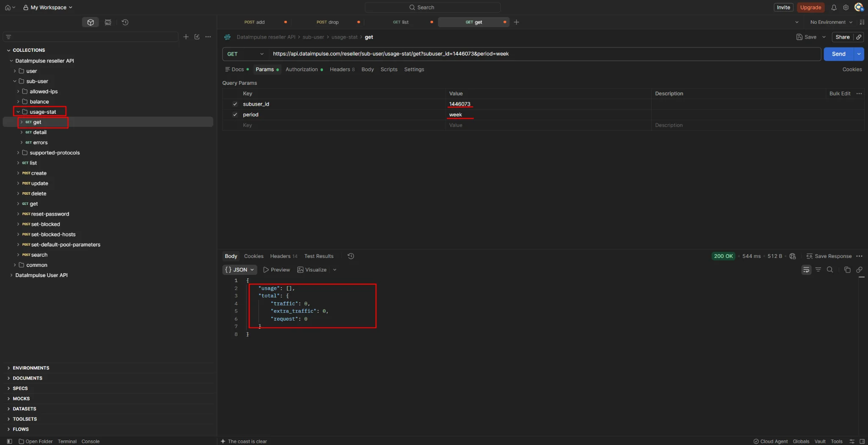This screenshot has width=868, height=445.
Task: Click the top Search bar
Action: (x=432, y=7)
